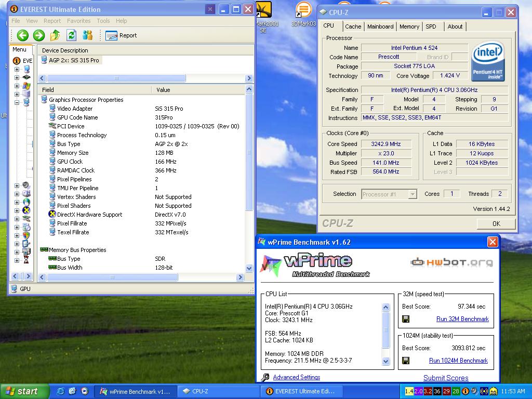This screenshot has height=399, width=532.
Task: Select the DirectX icon in the EVEREST tree
Action: (26, 210)
